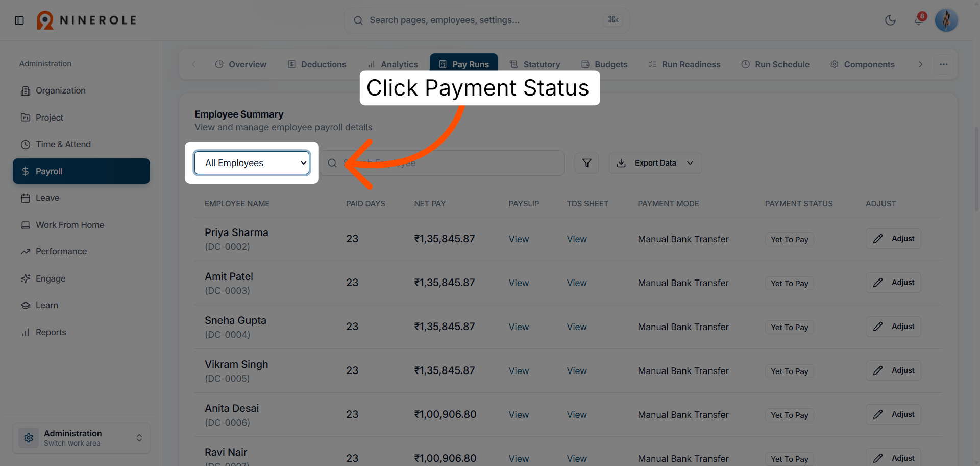The width and height of the screenshot is (980, 466).
Task: Open Organization in sidebar
Action: tap(82, 91)
